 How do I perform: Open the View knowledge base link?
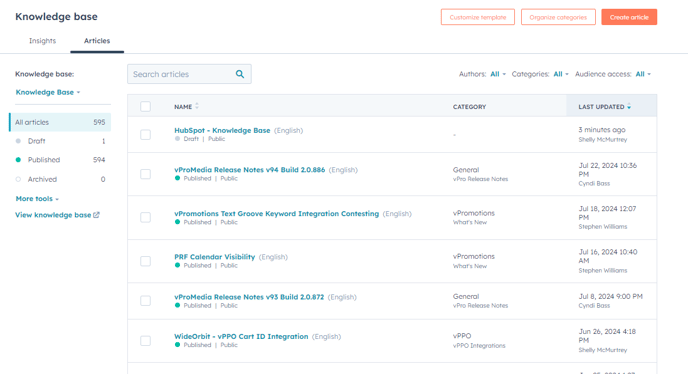click(53, 215)
